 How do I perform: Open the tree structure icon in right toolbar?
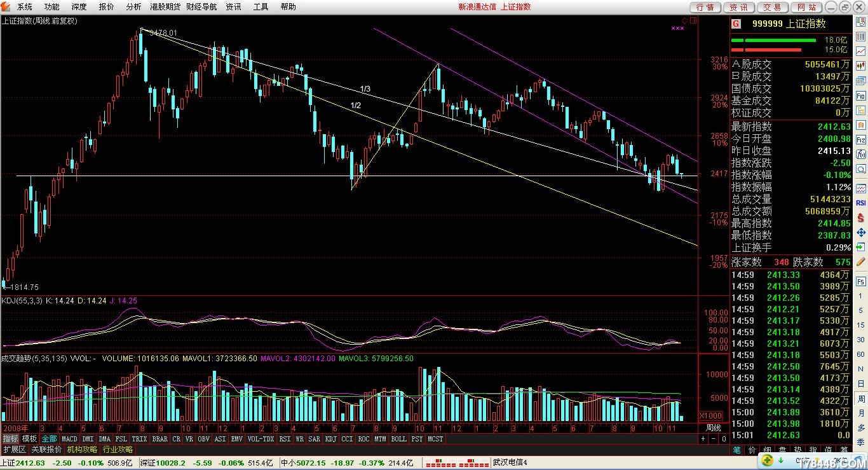tap(860, 111)
